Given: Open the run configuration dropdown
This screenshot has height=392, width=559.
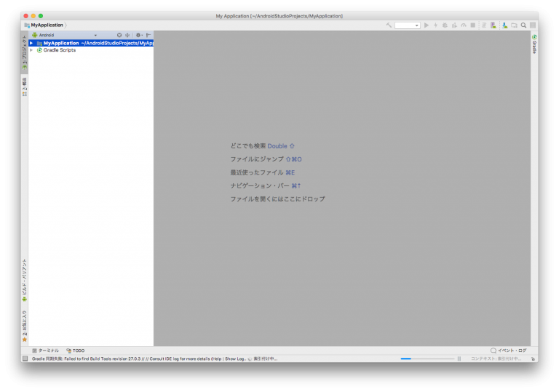Looking at the screenshot, I should coord(408,25).
